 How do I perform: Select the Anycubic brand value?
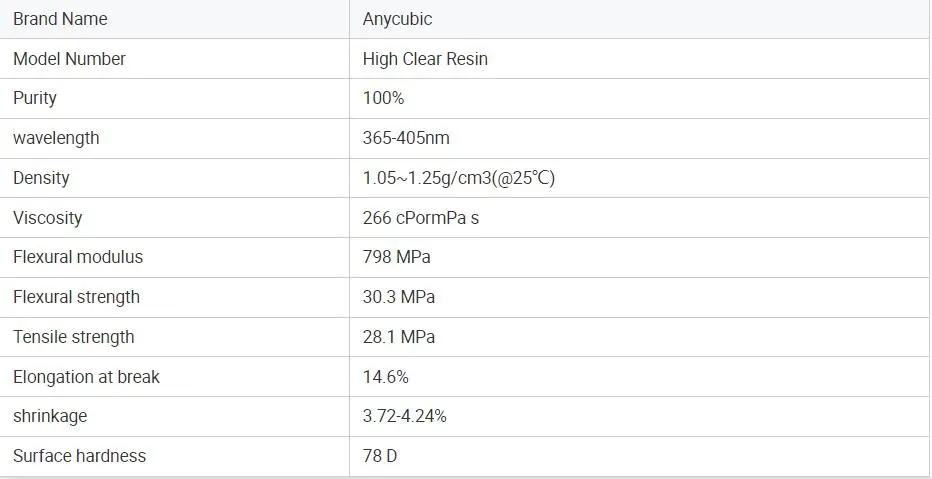tap(397, 19)
